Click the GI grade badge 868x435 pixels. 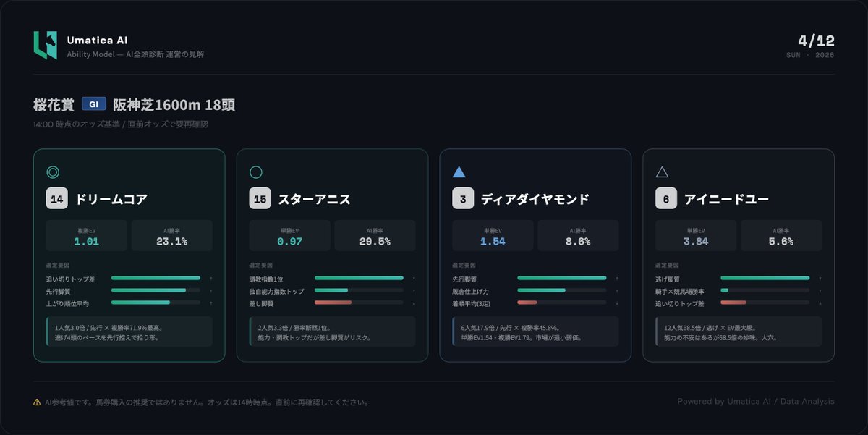[x=94, y=104]
